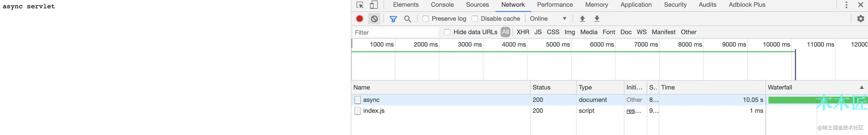Screen dimensions: 868x135
Task: Filter requests by XHR type
Action: tap(523, 32)
